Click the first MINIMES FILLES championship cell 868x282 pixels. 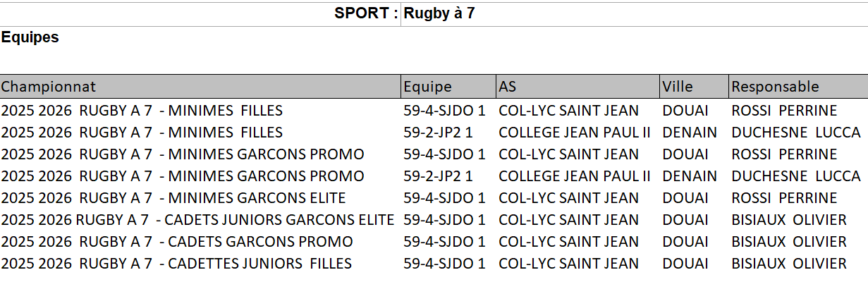pyautogui.click(x=142, y=111)
